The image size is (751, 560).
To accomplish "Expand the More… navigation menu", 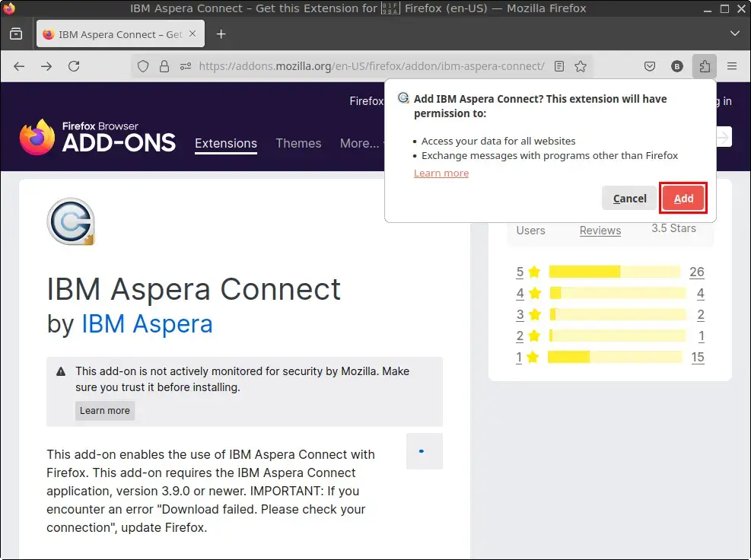I will tap(360, 143).
